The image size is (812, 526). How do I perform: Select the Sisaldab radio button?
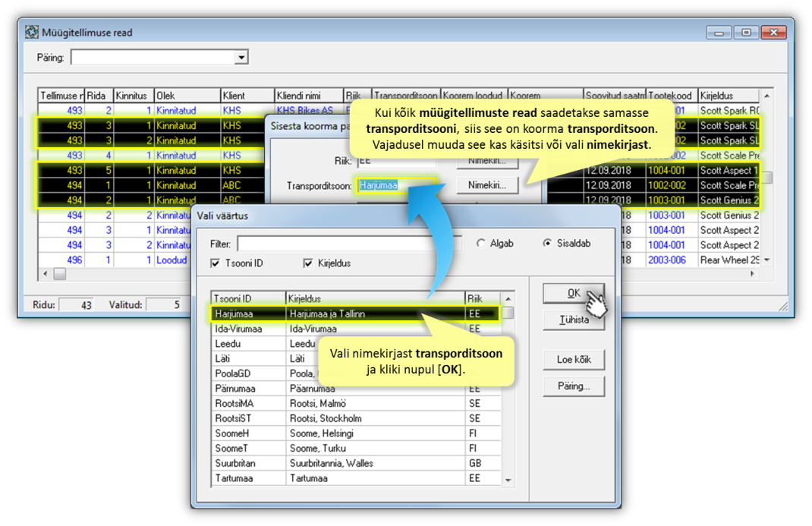tap(547, 244)
